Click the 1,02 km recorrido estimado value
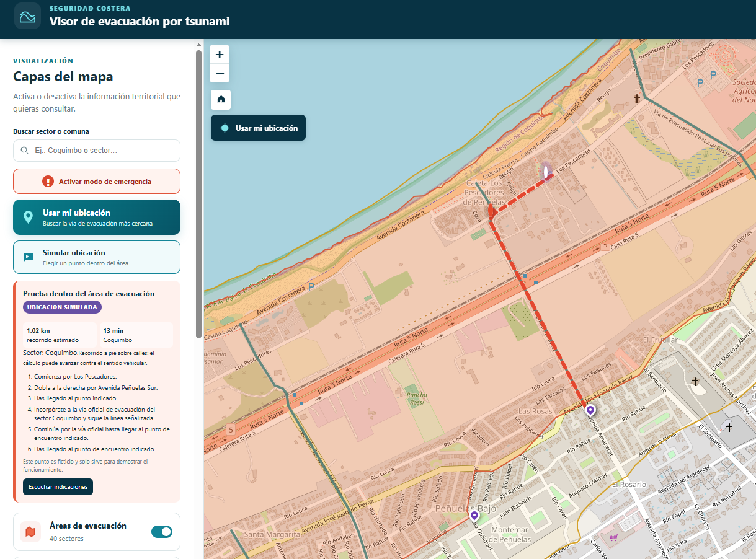The image size is (756, 559). (x=60, y=335)
